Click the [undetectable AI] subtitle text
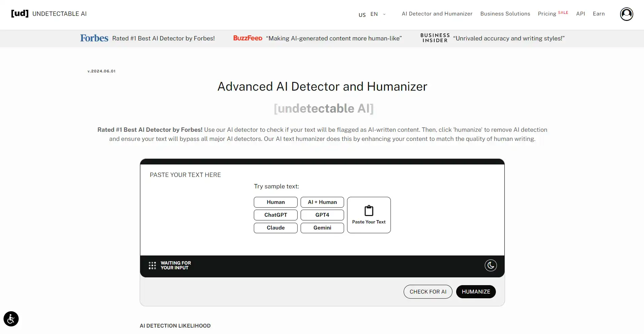The image size is (644, 334). click(324, 109)
